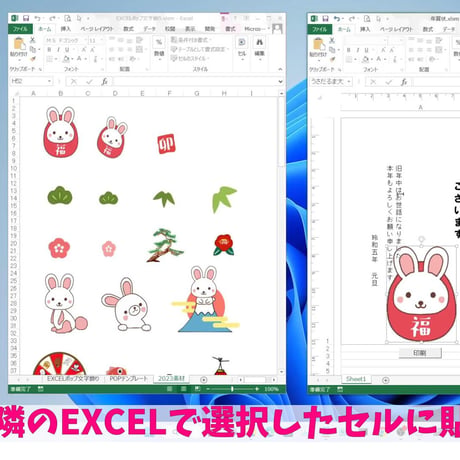Open ファイル tab in right Excel window
This screenshot has width=460, height=460.
319,29
